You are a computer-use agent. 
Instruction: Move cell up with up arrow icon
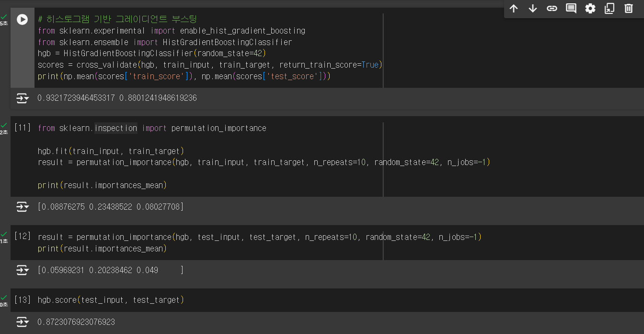click(514, 8)
